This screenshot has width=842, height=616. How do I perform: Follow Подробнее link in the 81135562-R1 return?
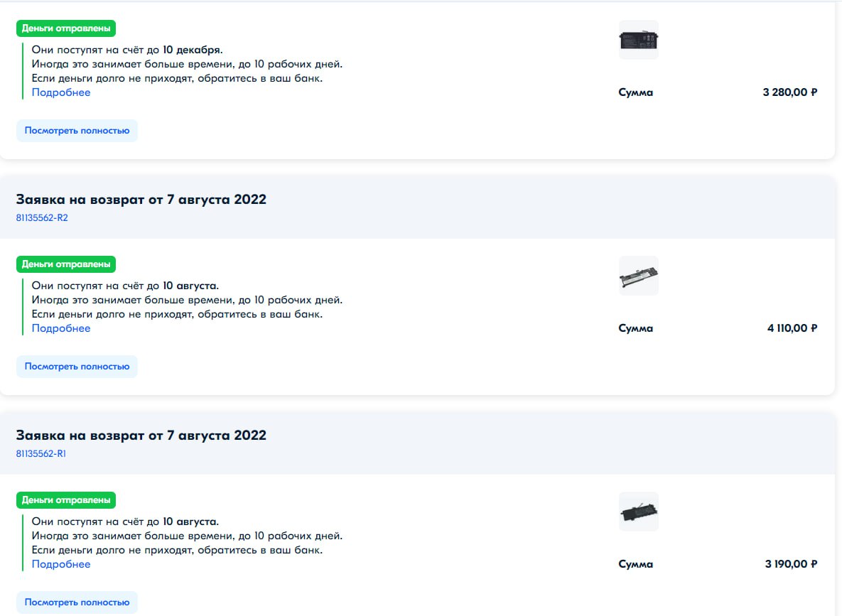point(60,564)
